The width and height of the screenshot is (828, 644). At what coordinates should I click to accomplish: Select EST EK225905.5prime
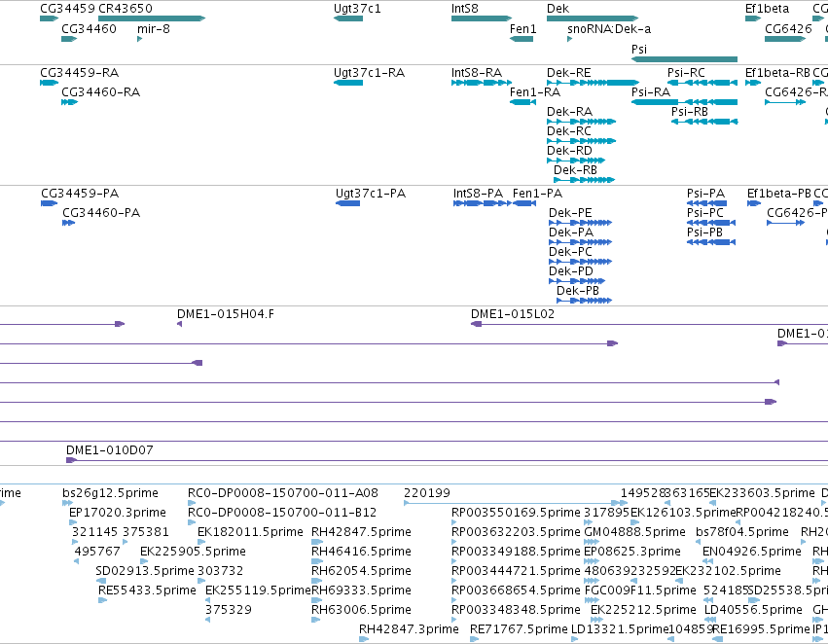[x=144, y=561]
